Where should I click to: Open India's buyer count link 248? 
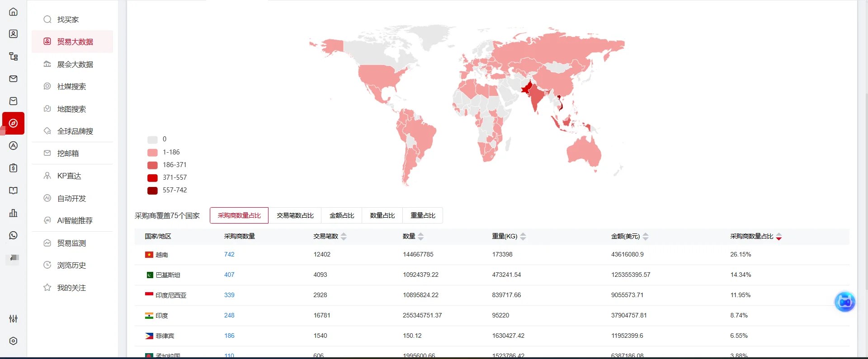[x=229, y=315]
